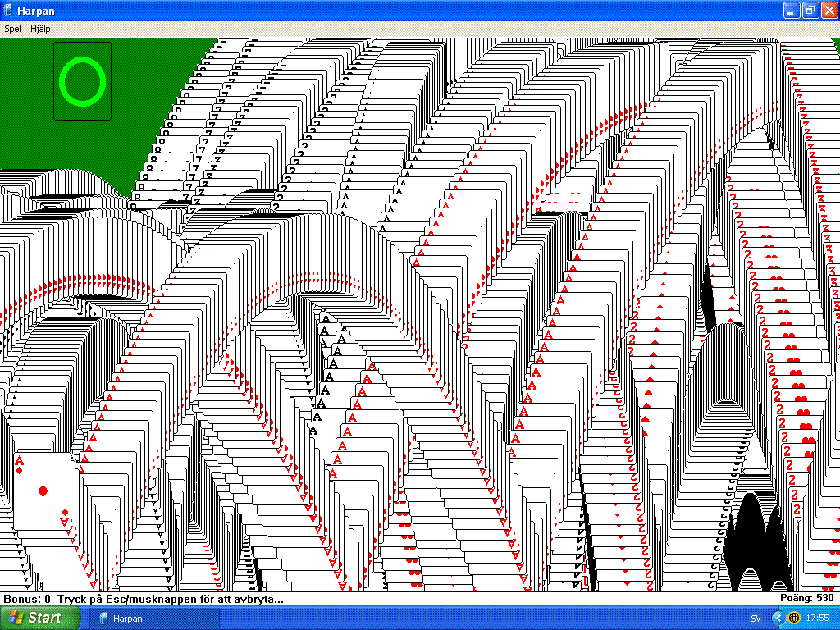Screen dimensions: 840x630
Task: Select the Harpan taskbar button
Action: (153, 619)
